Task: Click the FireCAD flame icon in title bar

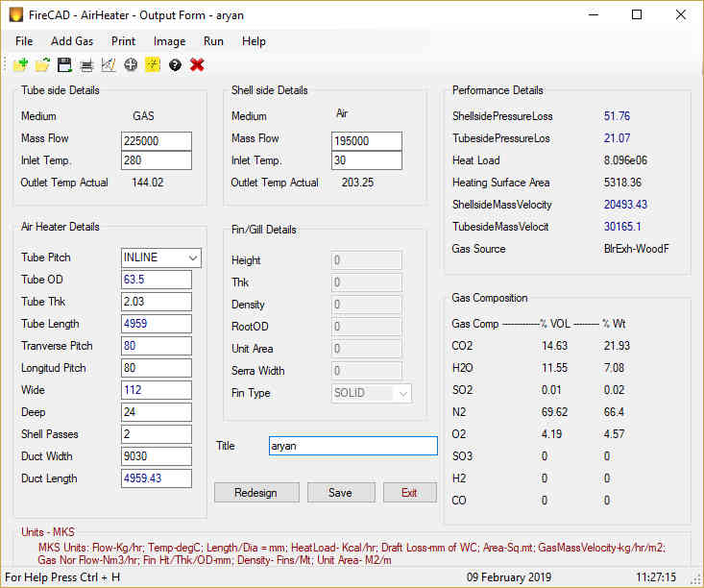Action: [x=15, y=14]
